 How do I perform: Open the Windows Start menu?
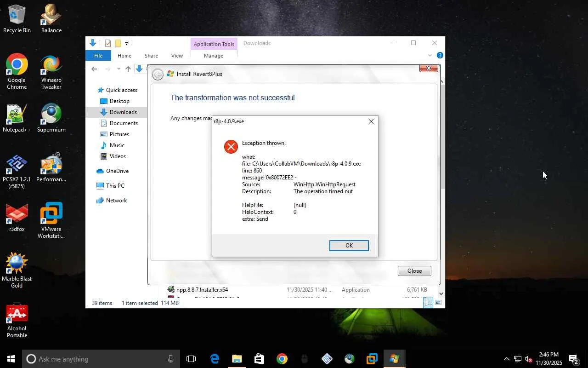pos(11,359)
